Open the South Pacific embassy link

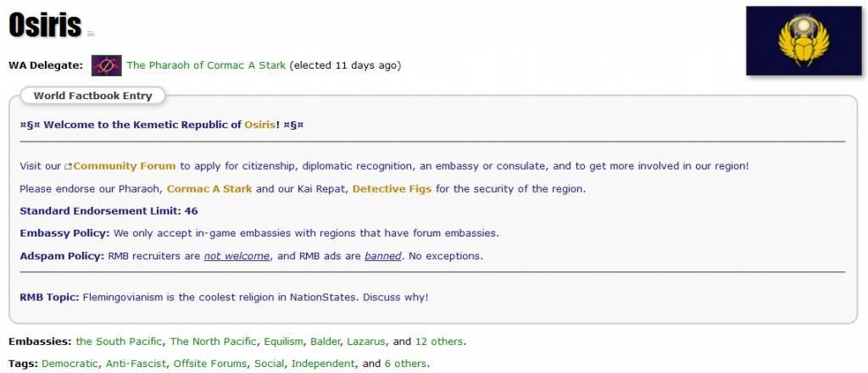119,342
